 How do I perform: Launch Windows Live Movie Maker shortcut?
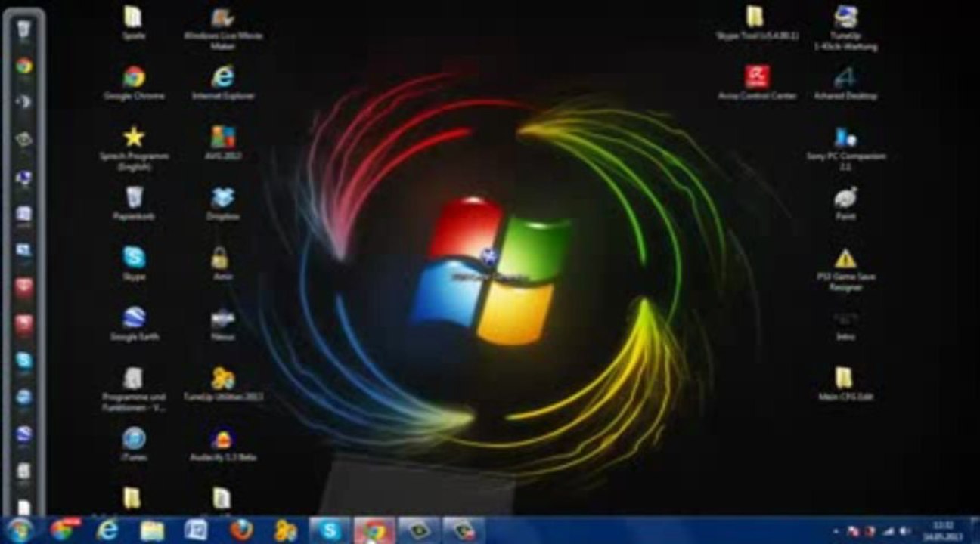[x=222, y=27]
